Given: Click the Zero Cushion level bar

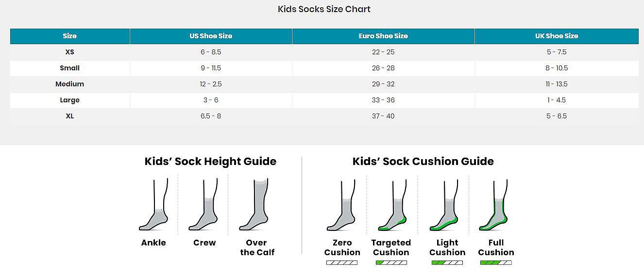Looking at the screenshot, I should click(x=342, y=263).
